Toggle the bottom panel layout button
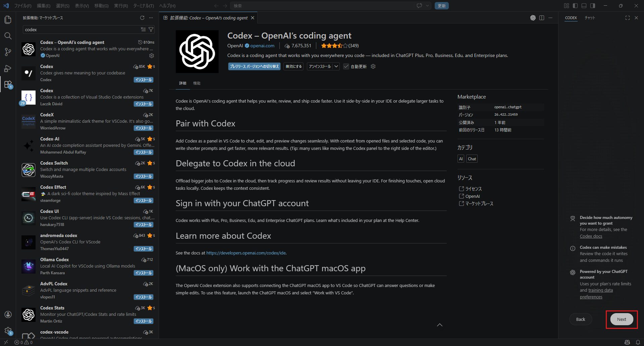Screen dimensions: 644x346 584,6
